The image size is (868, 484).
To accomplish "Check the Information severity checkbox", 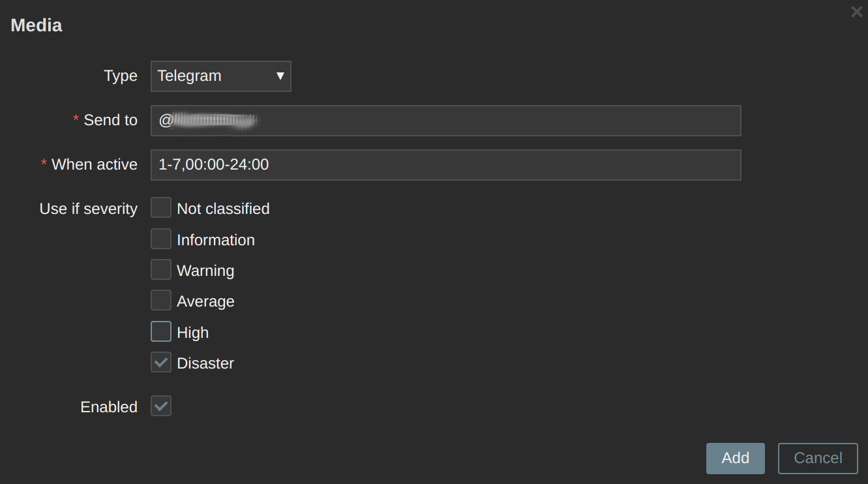I will coord(161,239).
